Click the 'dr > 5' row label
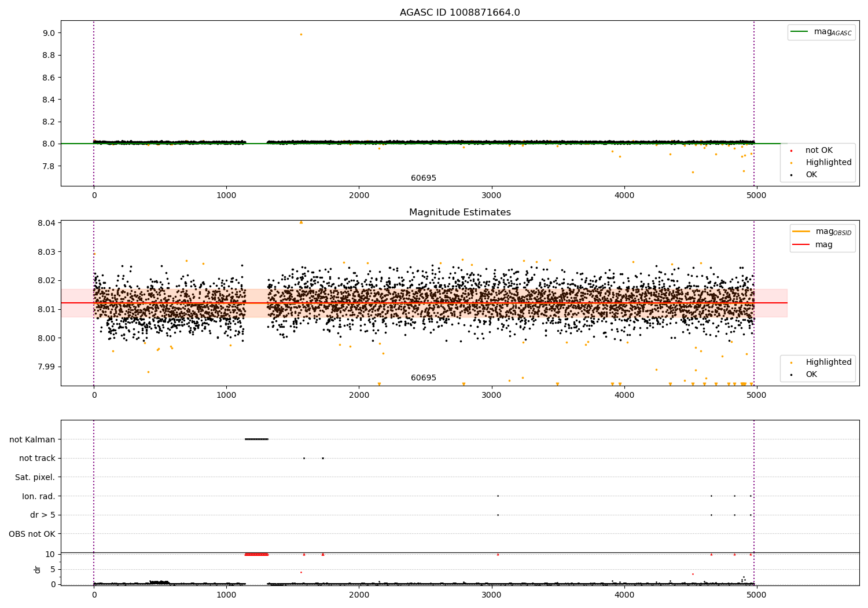 click(x=43, y=515)
